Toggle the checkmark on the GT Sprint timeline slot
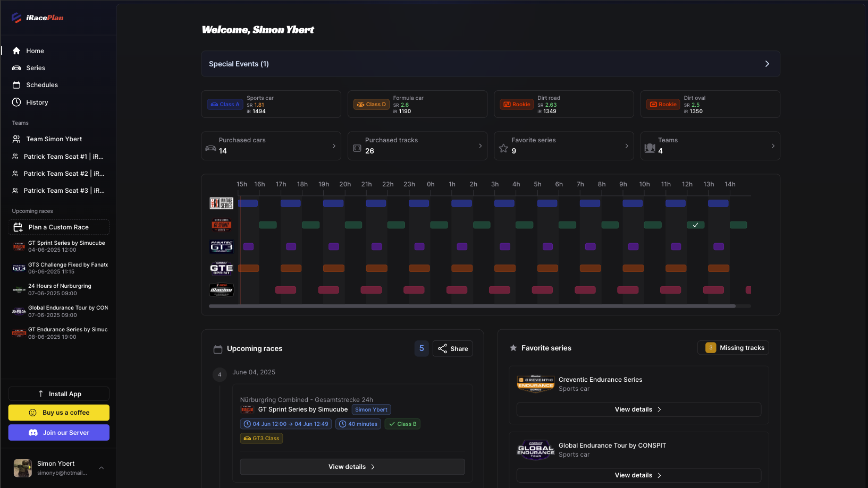 [695, 225]
